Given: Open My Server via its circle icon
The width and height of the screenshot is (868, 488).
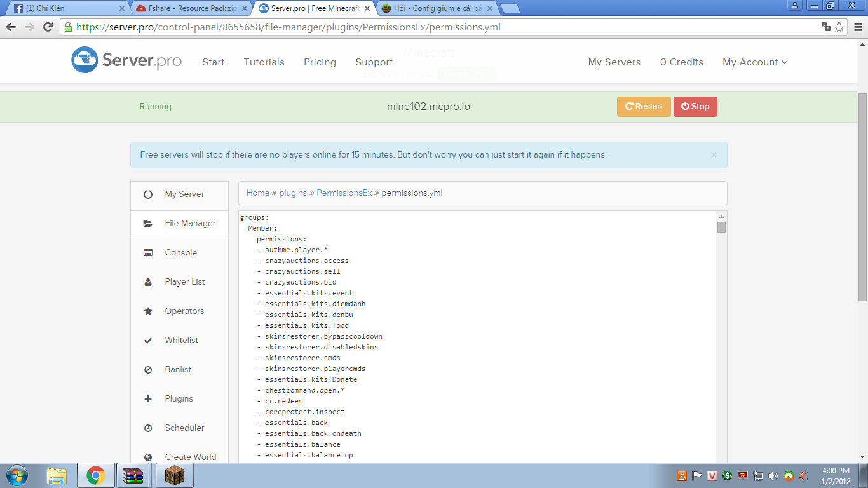Looking at the screenshot, I should click(148, 194).
